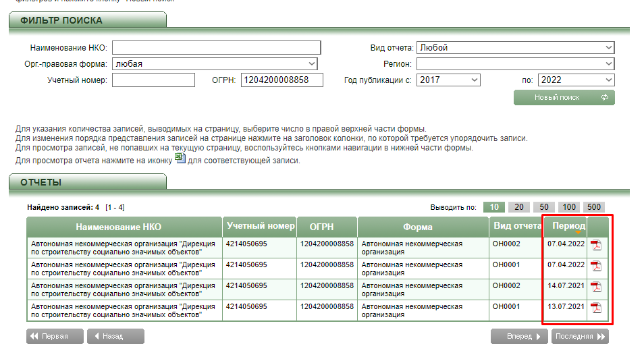Open the Регион dropdown

(x=516, y=63)
